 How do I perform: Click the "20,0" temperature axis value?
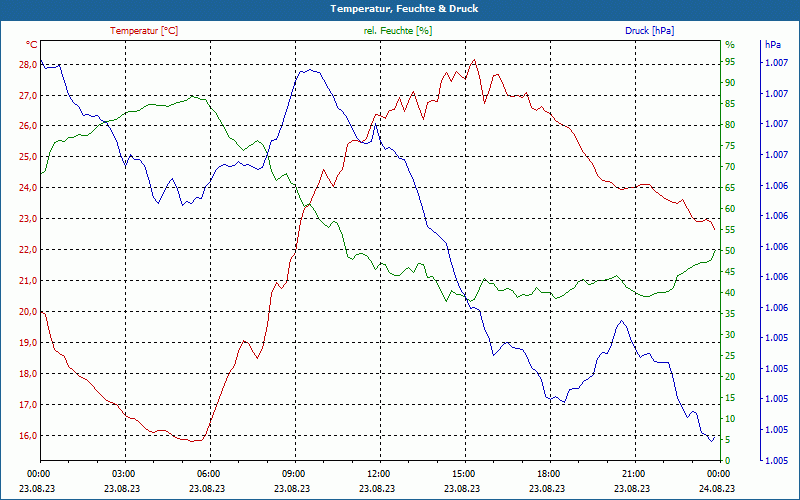[28, 312]
